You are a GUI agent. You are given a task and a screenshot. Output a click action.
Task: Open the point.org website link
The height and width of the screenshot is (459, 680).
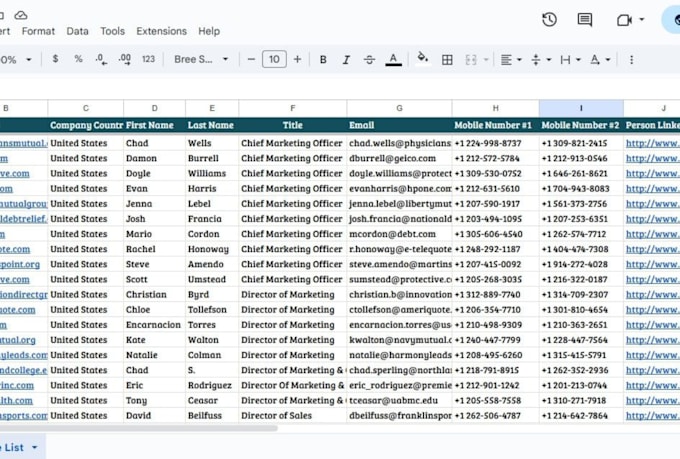20,264
